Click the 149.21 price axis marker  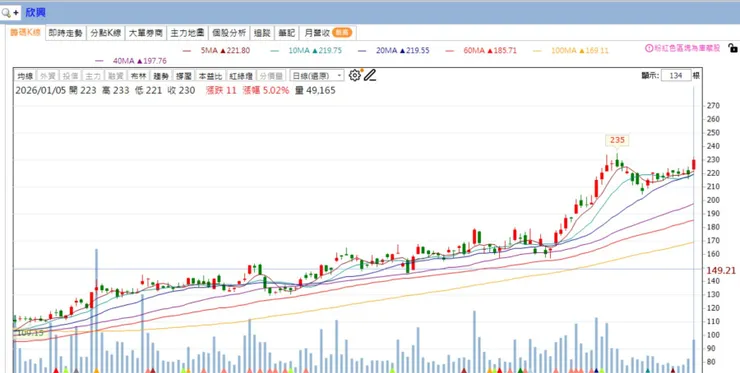pos(722,270)
